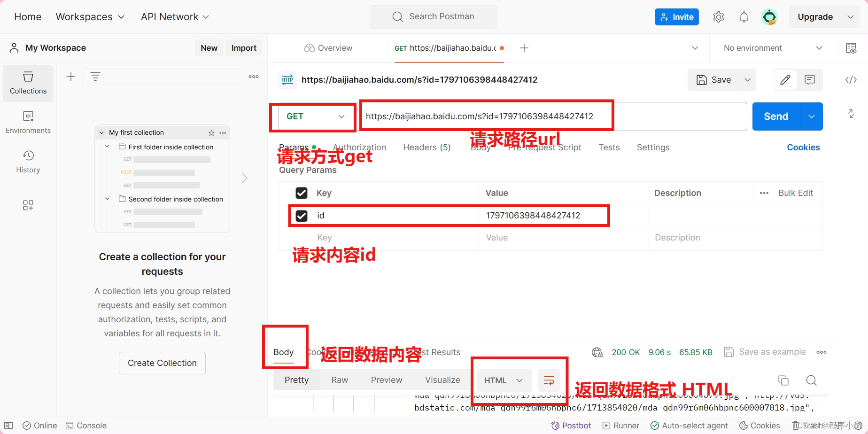Open the Save options dropdown arrow
The height and width of the screenshot is (434, 868).
[x=748, y=80]
